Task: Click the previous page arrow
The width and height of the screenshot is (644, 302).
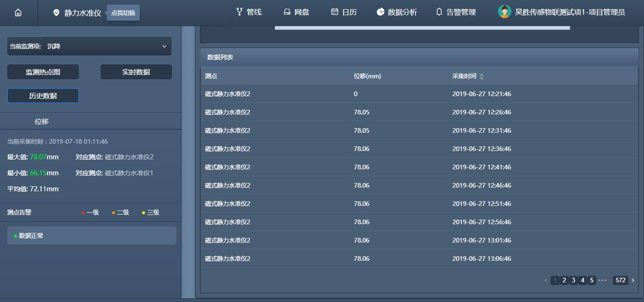Action: [x=546, y=280]
